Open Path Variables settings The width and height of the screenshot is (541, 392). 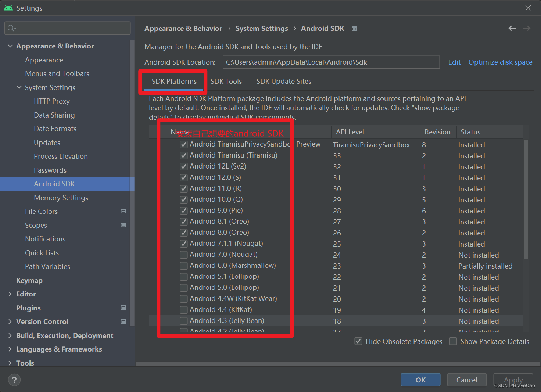tap(47, 266)
